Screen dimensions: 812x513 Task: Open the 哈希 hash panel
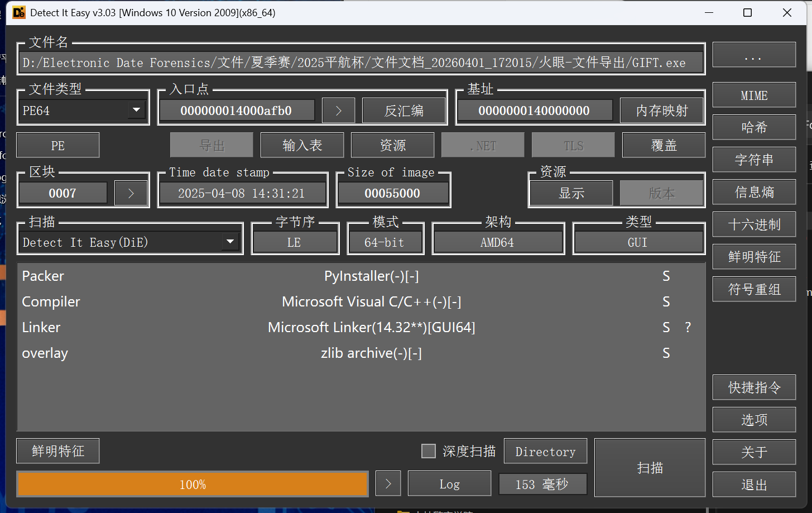(x=754, y=127)
